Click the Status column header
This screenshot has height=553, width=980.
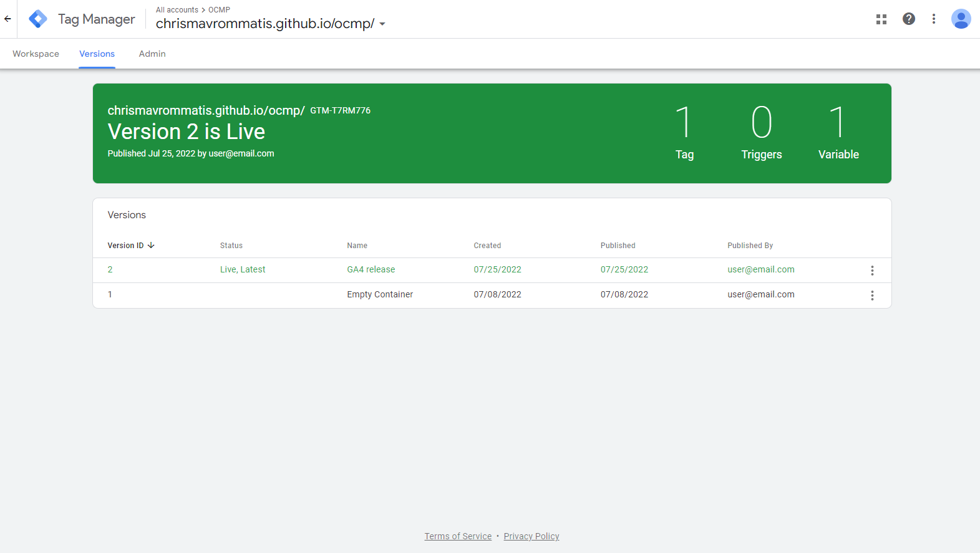tap(231, 246)
